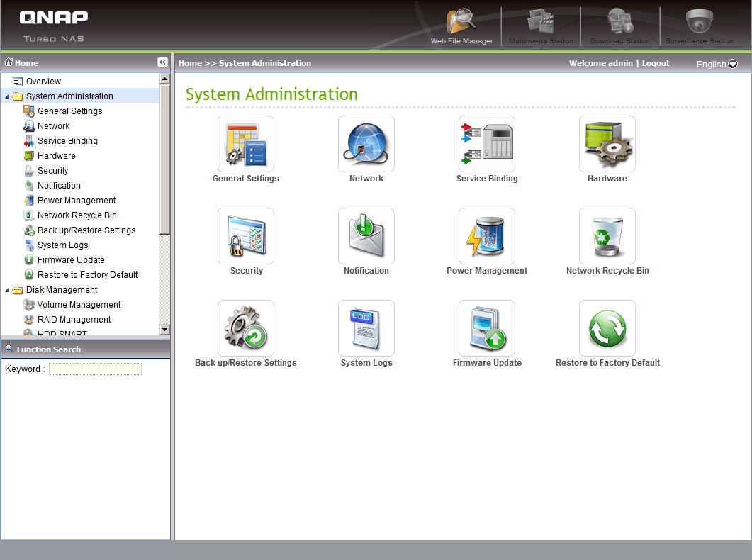Image resolution: width=752 pixels, height=560 pixels.
Task: Launch Surveillance Station from top bar
Action: [x=700, y=26]
